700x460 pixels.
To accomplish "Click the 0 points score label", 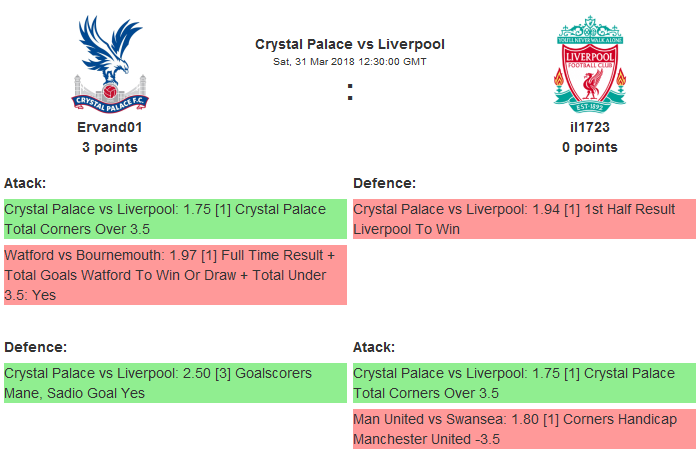I will [x=590, y=147].
